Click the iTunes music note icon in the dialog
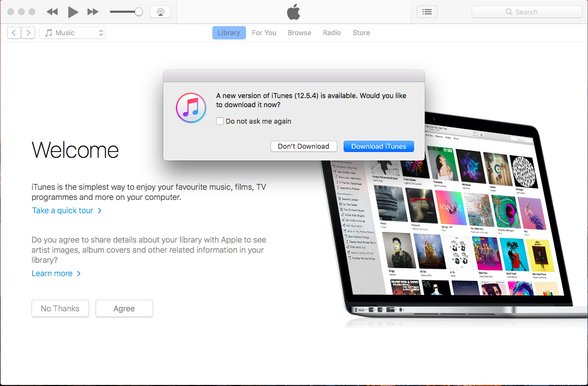This screenshot has height=386, width=588. tap(191, 108)
